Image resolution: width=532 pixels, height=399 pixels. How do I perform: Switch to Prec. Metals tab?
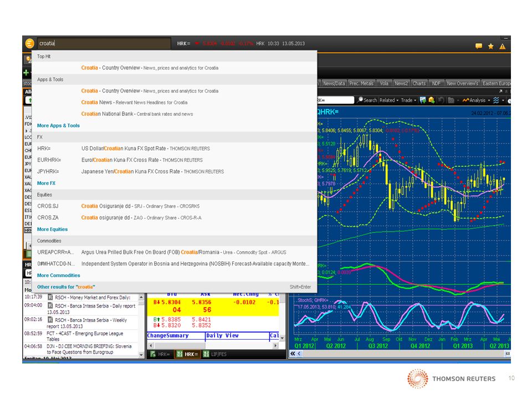[x=361, y=83]
